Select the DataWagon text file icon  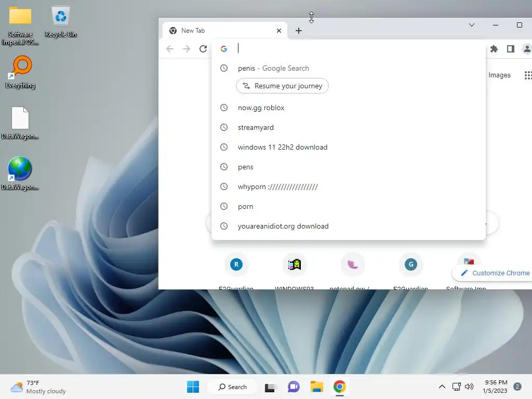(20, 123)
